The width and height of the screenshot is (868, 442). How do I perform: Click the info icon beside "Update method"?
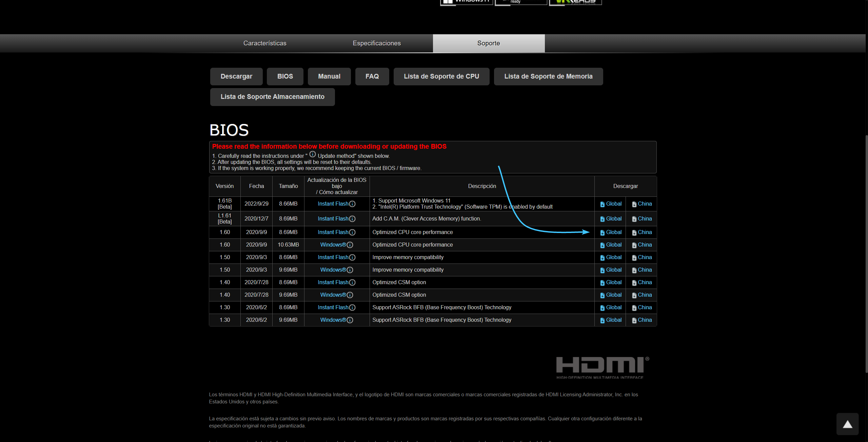pyautogui.click(x=313, y=154)
